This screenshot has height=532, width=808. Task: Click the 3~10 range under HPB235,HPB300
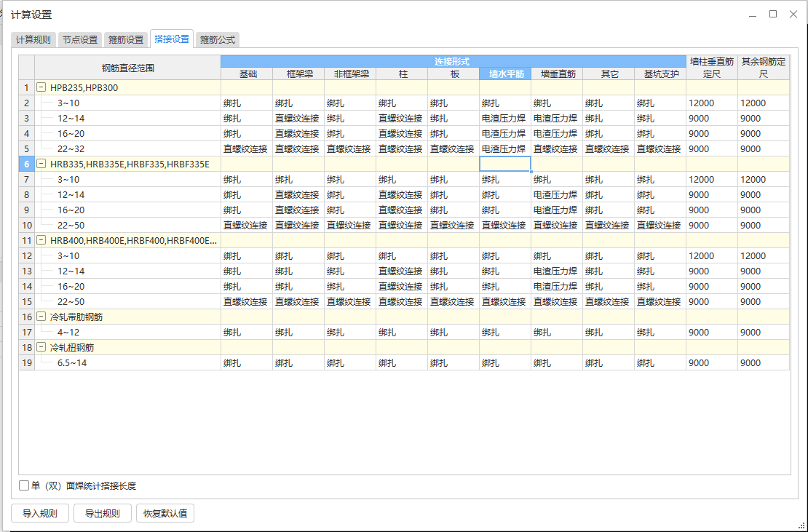click(x=68, y=103)
